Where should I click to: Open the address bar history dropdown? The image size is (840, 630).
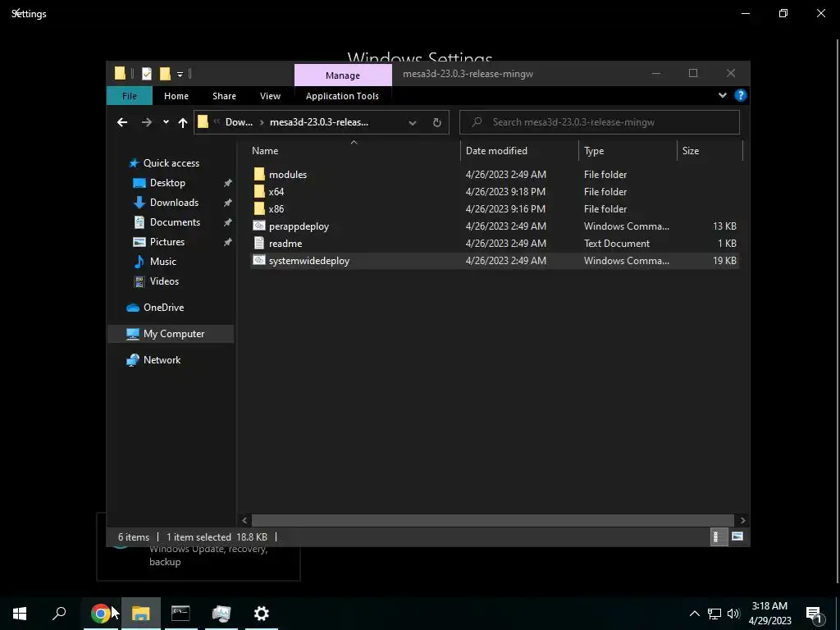click(x=413, y=123)
